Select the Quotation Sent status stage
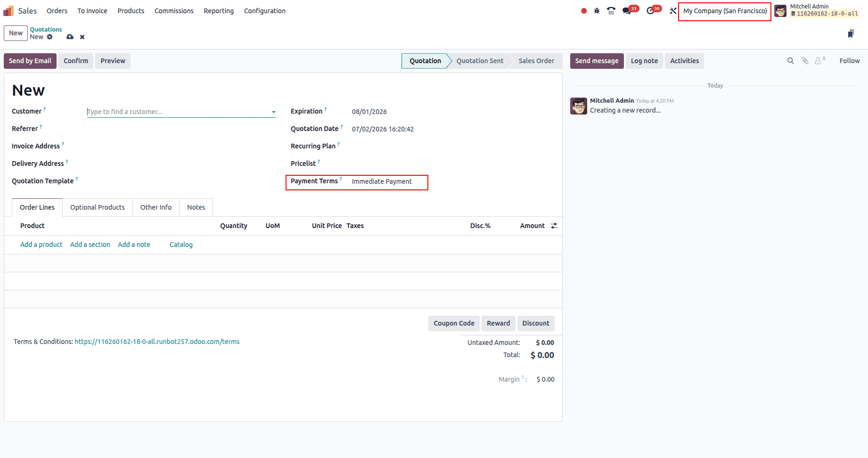 point(480,61)
